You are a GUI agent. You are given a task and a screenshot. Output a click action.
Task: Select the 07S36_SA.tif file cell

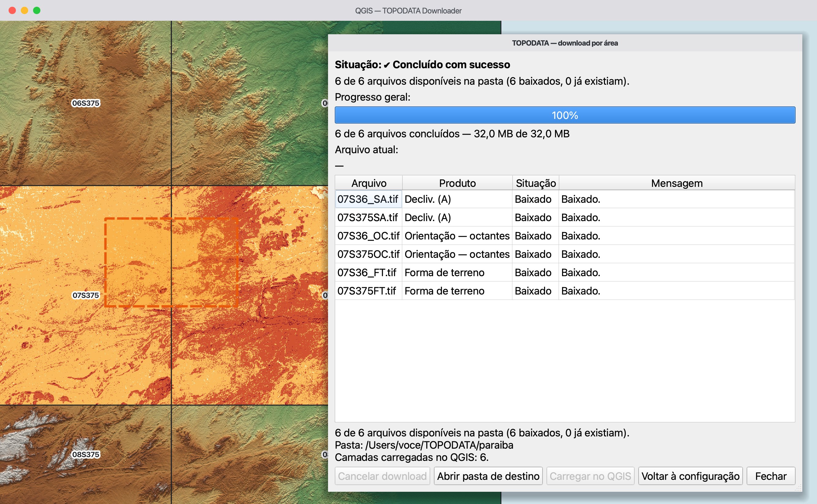pos(368,199)
